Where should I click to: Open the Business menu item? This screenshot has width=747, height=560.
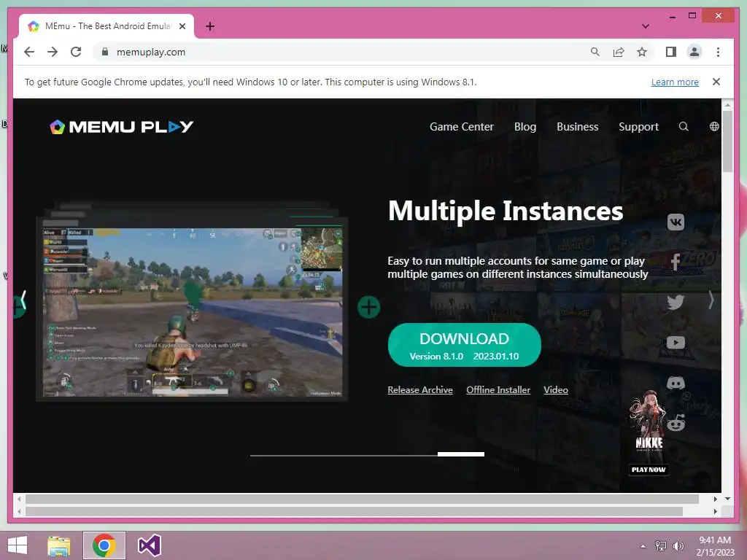[x=578, y=127]
